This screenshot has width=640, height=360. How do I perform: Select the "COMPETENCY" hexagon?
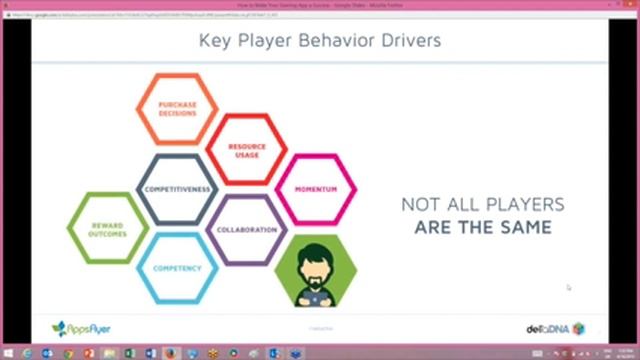177,268
